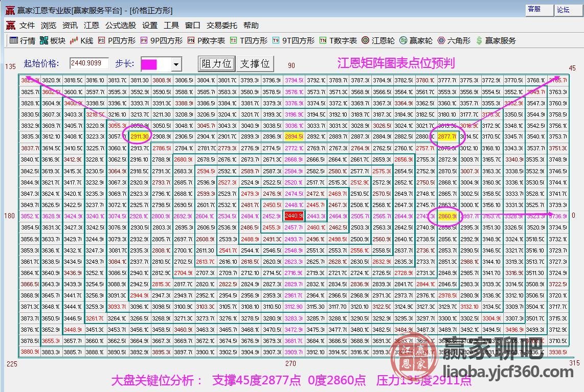Screen dimensions: 584x392
Task: Select grid cell 2928.10 in 180 degree row
Action: 140,216
